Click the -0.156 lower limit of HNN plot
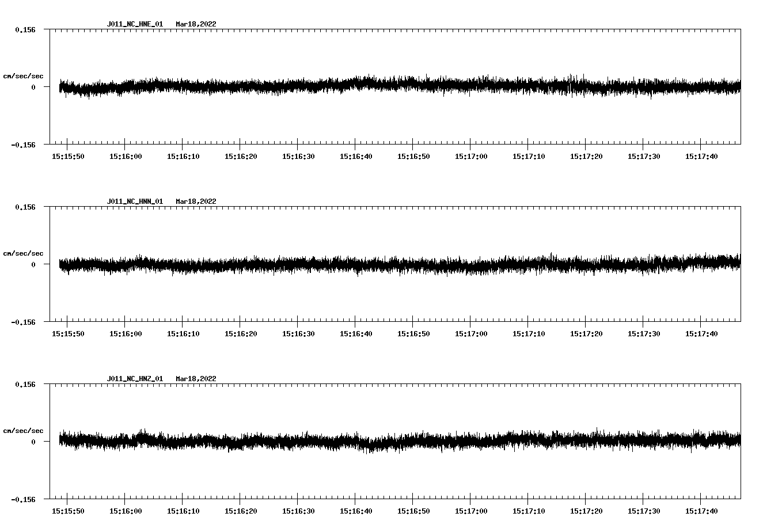The width and height of the screenshot is (782, 532). tap(23, 322)
